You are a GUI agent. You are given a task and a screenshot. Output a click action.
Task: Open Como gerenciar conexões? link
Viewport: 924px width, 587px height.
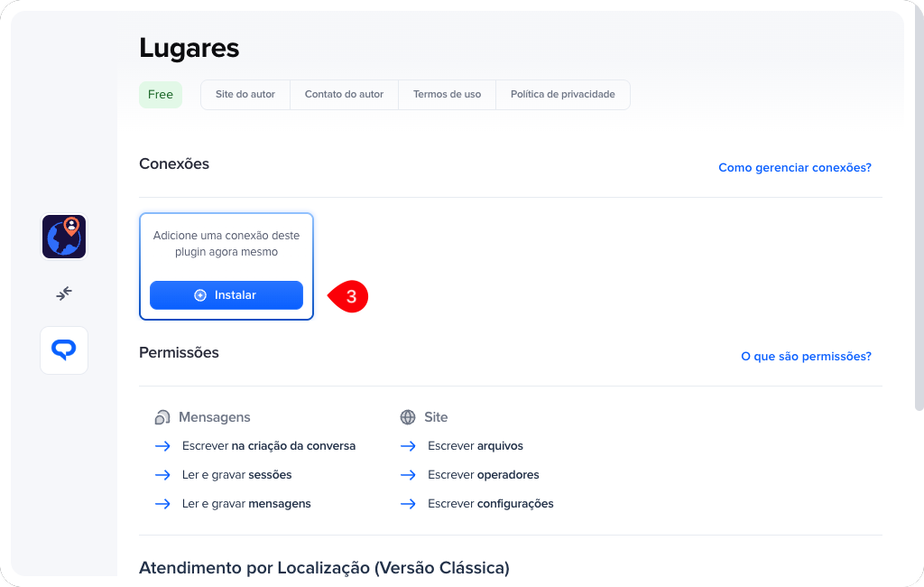pyautogui.click(x=795, y=168)
